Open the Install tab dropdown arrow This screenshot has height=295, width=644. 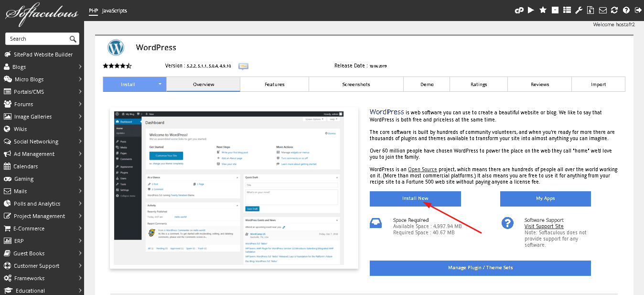(160, 84)
